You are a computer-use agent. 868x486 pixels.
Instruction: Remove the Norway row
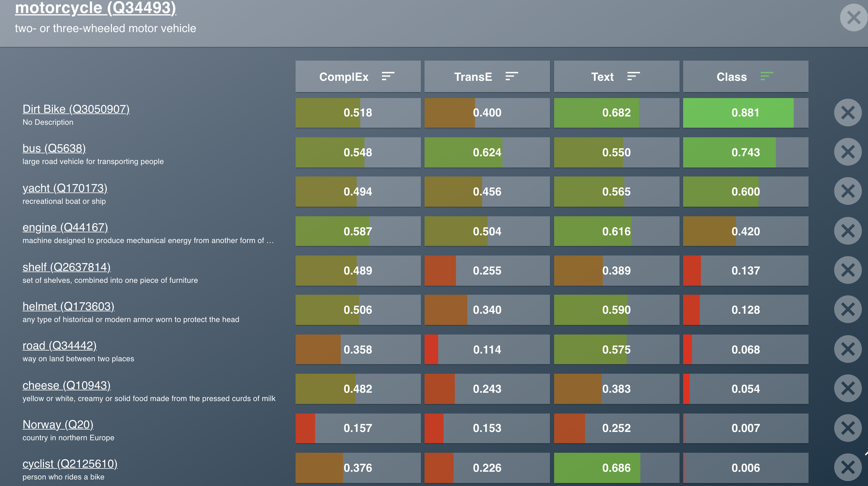click(848, 428)
